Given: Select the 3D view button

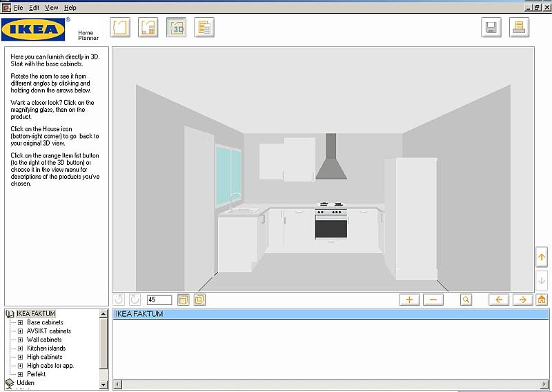Looking at the screenshot, I should (177, 28).
